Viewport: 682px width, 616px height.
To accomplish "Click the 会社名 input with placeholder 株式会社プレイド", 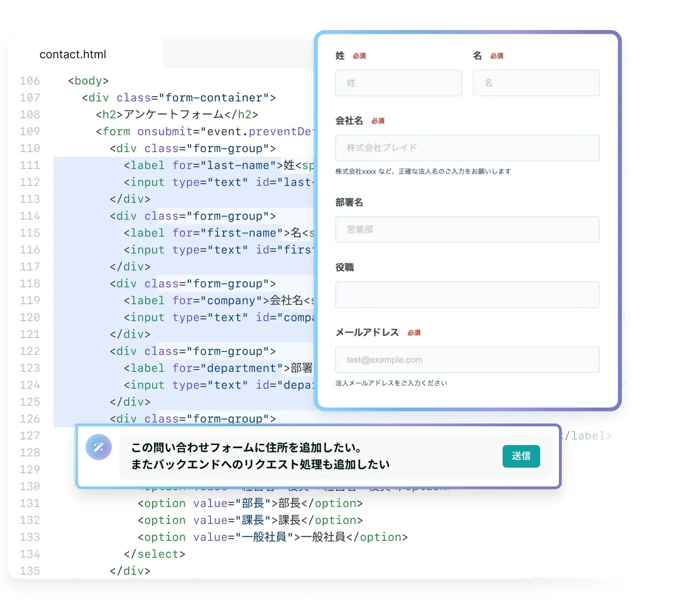I will click(x=467, y=148).
